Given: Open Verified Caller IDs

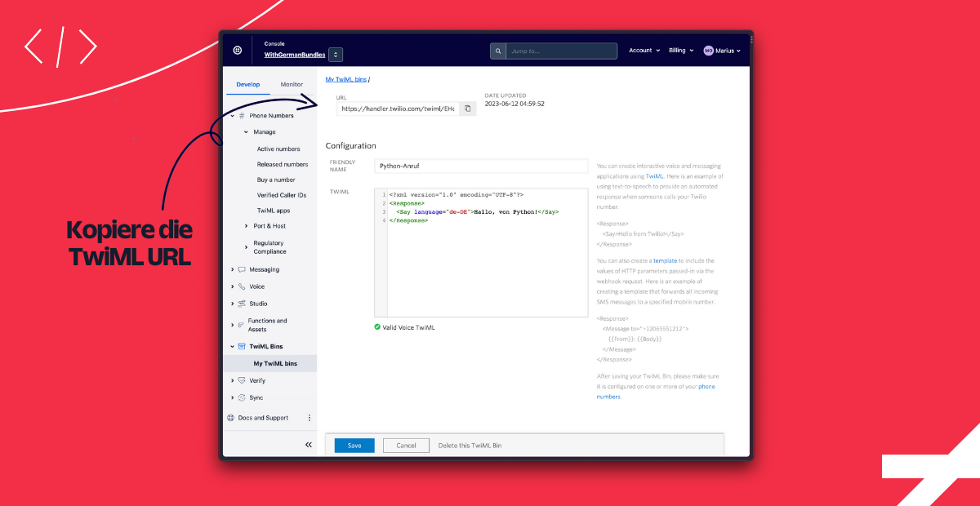Looking at the screenshot, I should pyautogui.click(x=282, y=195).
